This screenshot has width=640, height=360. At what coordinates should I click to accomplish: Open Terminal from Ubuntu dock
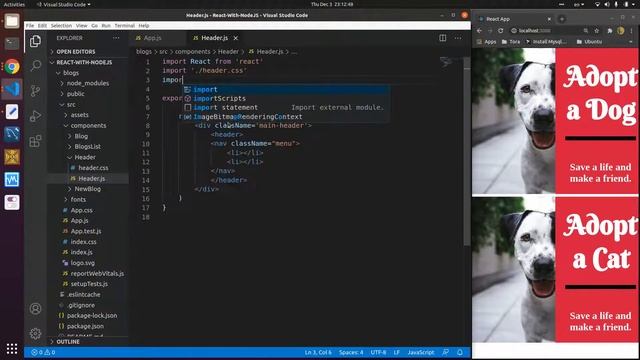[12, 43]
